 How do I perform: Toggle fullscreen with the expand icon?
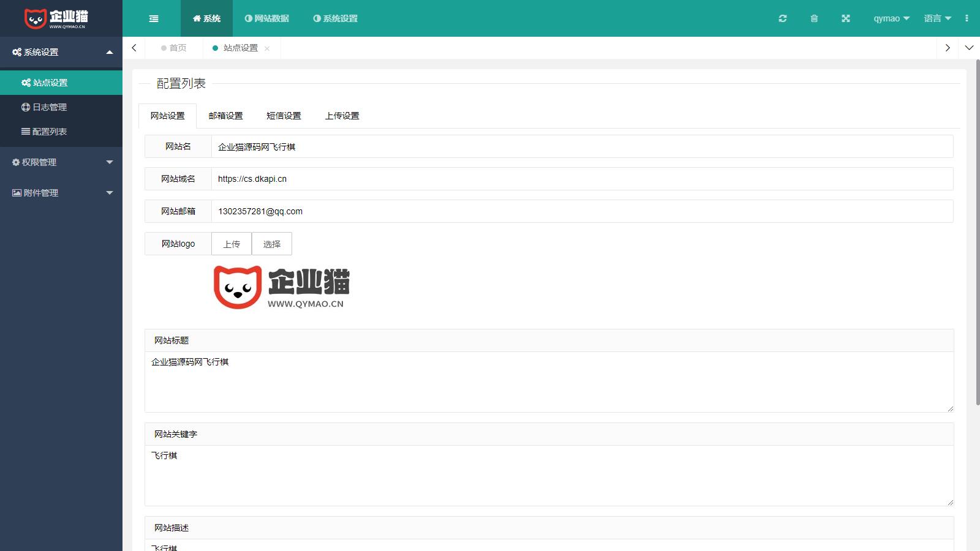[x=846, y=18]
